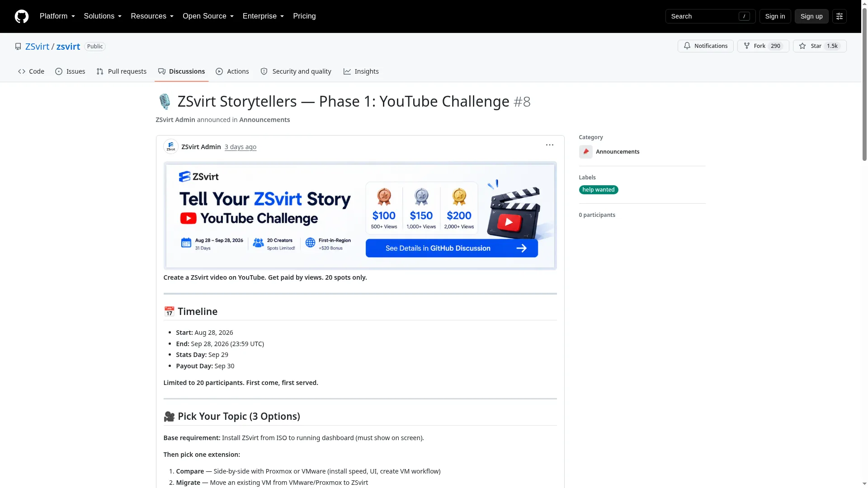Image resolution: width=868 pixels, height=488 pixels.
Task: Click the 'Payout Day: Sep 30' line
Action: tap(205, 366)
